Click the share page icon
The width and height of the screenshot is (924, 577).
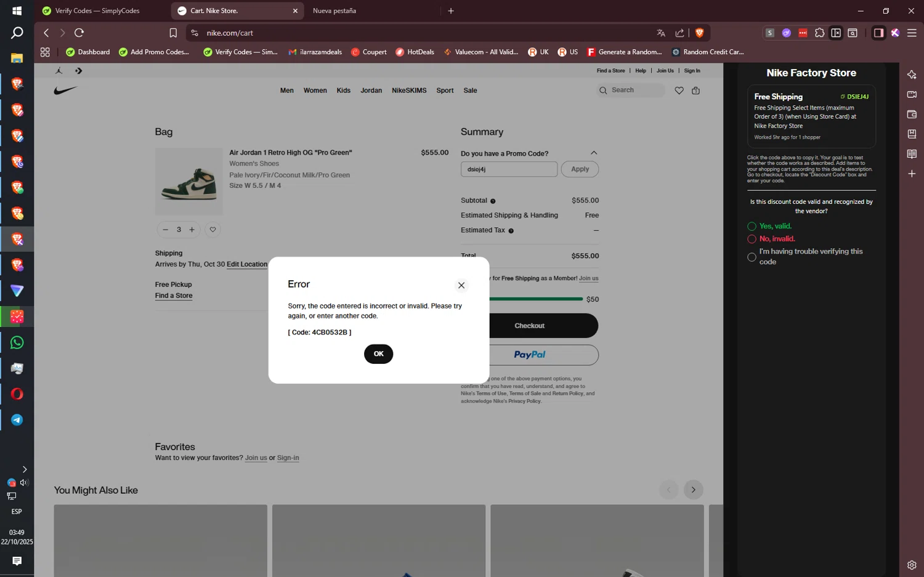[x=679, y=33]
